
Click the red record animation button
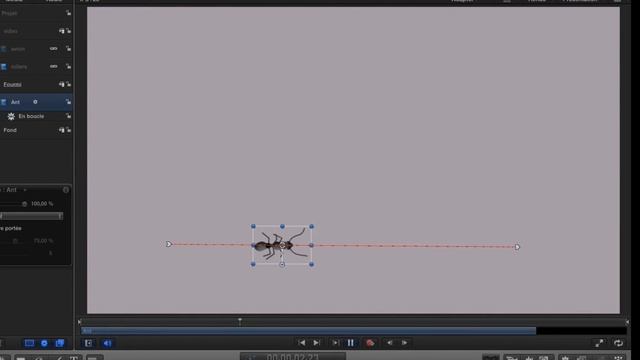(370, 343)
